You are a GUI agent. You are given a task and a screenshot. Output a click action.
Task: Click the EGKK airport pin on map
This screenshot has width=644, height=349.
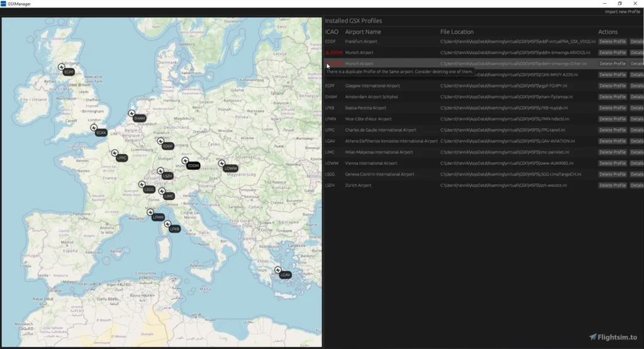click(94, 128)
